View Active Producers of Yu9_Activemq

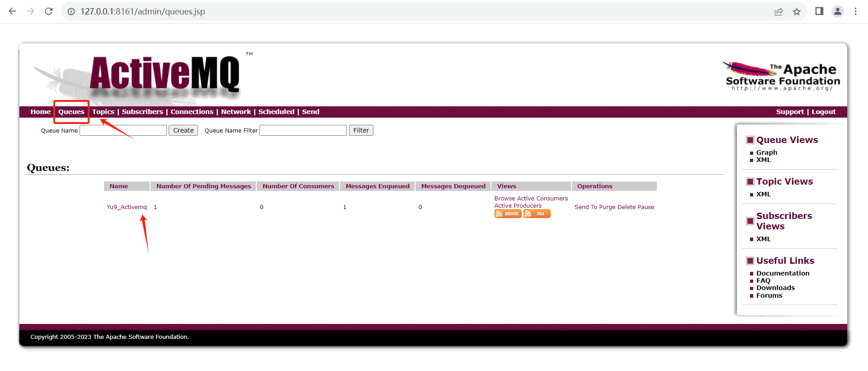518,205
